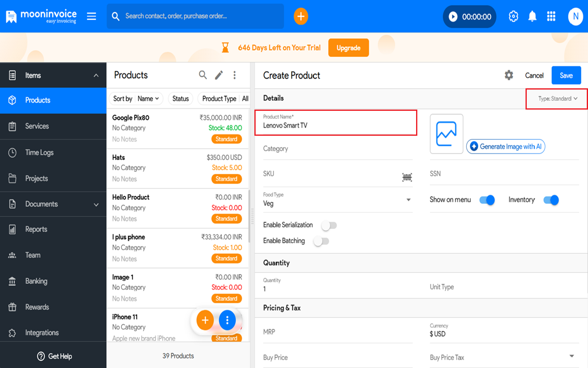Select Products in the sidebar
Screen dimensions: 588x368
[x=53, y=100]
